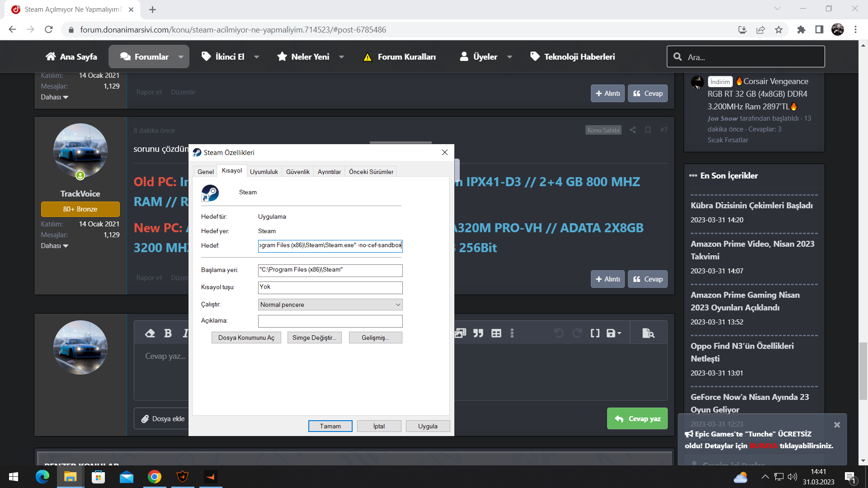Click the preview icon in editor

point(648,333)
